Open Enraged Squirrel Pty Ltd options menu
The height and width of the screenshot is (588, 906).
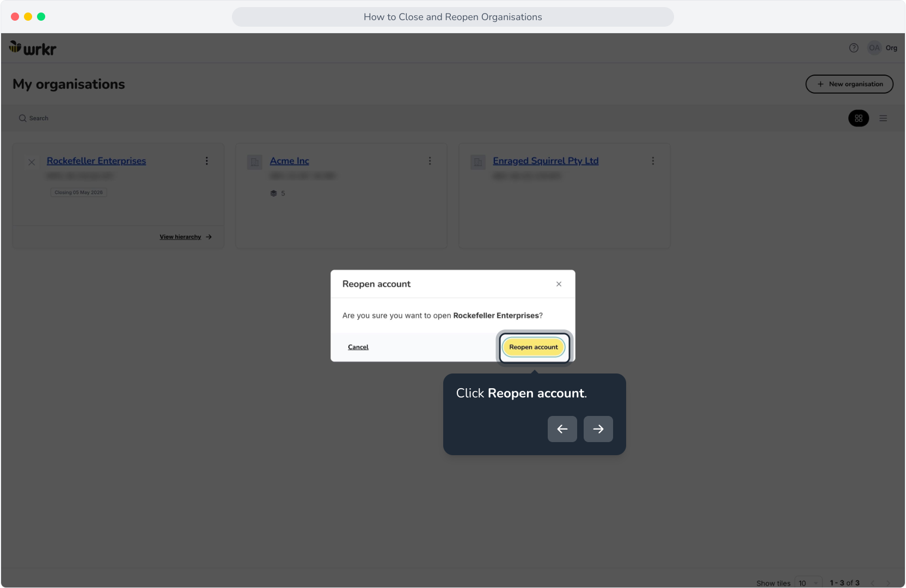pyautogui.click(x=653, y=161)
